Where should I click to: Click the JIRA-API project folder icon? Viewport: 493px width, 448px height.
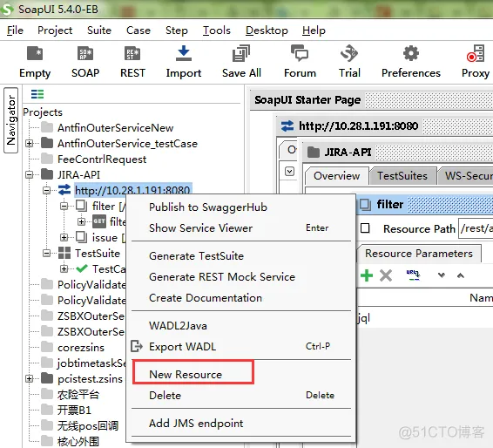pyautogui.click(x=47, y=174)
